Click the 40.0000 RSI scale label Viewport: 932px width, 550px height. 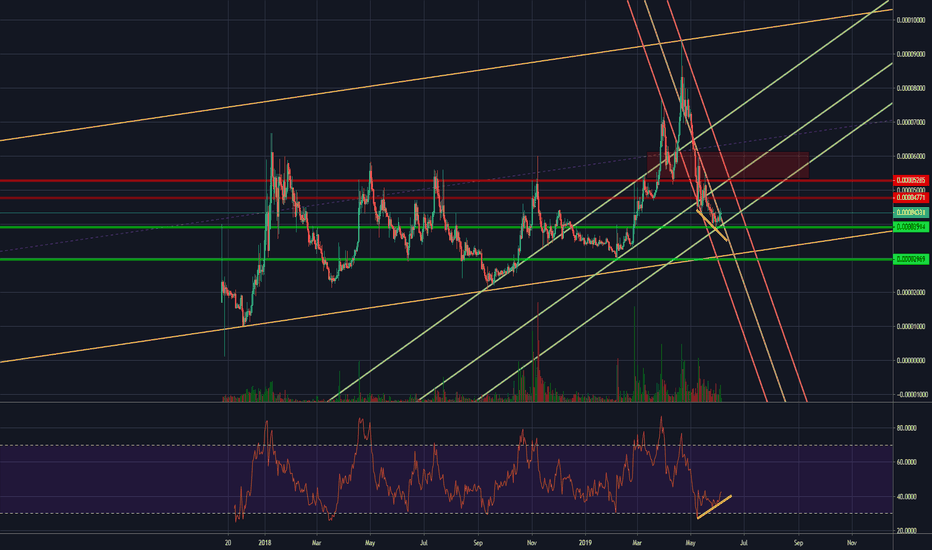click(908, 496)
